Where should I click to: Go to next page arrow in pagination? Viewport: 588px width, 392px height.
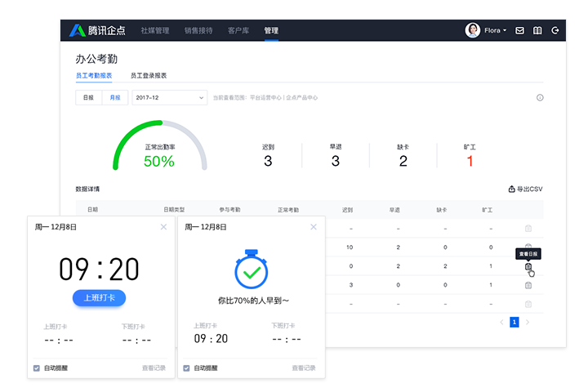[528, 323]
